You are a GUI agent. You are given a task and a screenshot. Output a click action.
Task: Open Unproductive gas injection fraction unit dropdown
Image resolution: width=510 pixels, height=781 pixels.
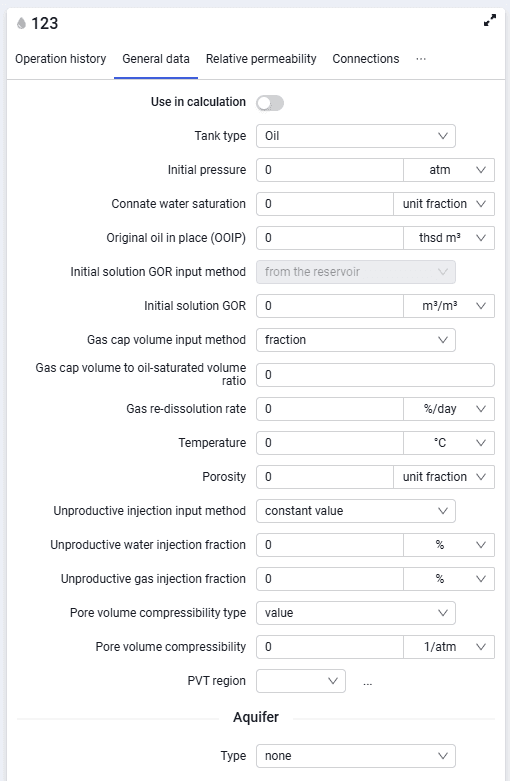(449, 579)
